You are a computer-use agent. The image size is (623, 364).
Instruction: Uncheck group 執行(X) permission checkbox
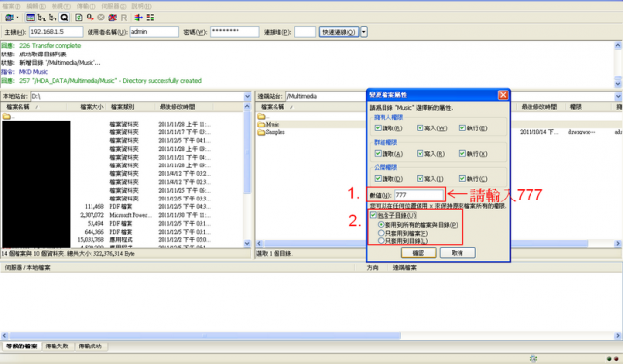[462, 154]
